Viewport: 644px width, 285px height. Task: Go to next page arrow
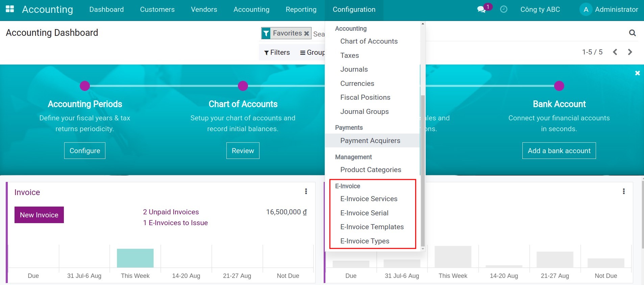(630, 52)
